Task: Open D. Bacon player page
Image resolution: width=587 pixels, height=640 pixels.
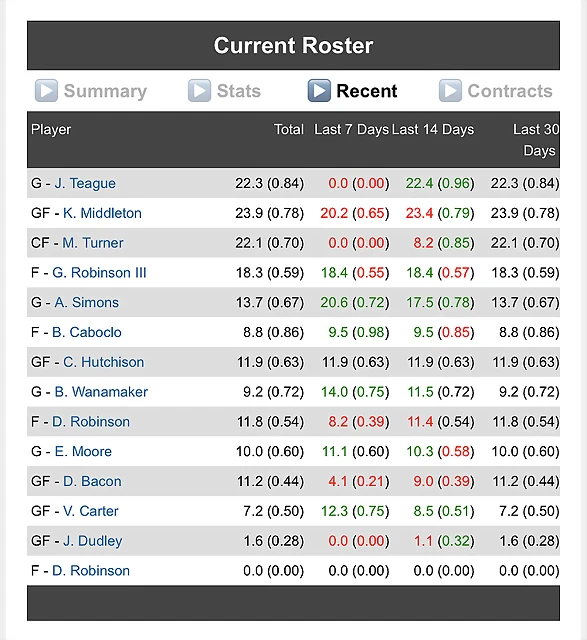Action: [92, 481]
